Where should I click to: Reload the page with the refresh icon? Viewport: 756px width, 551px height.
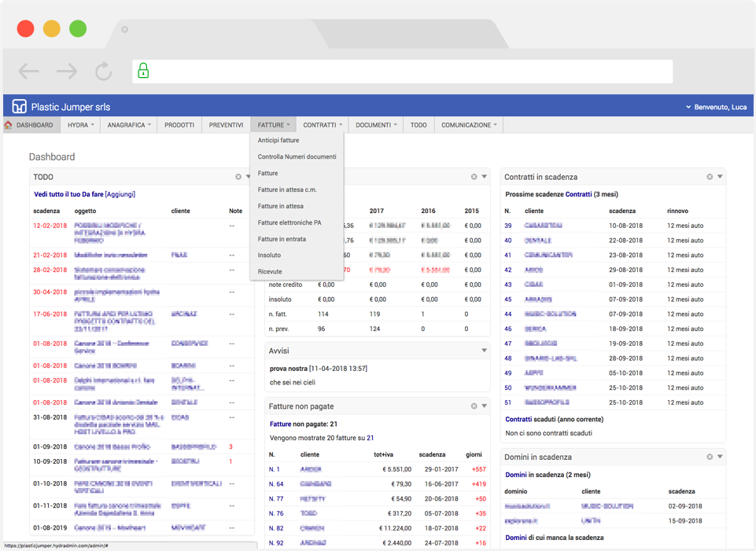coord(103,71)
